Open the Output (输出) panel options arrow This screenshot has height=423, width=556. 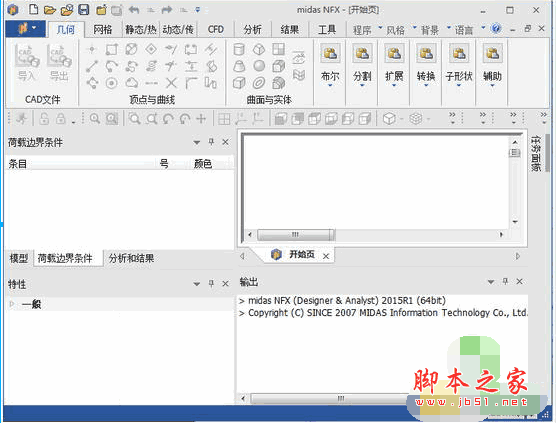pos(491,282)
